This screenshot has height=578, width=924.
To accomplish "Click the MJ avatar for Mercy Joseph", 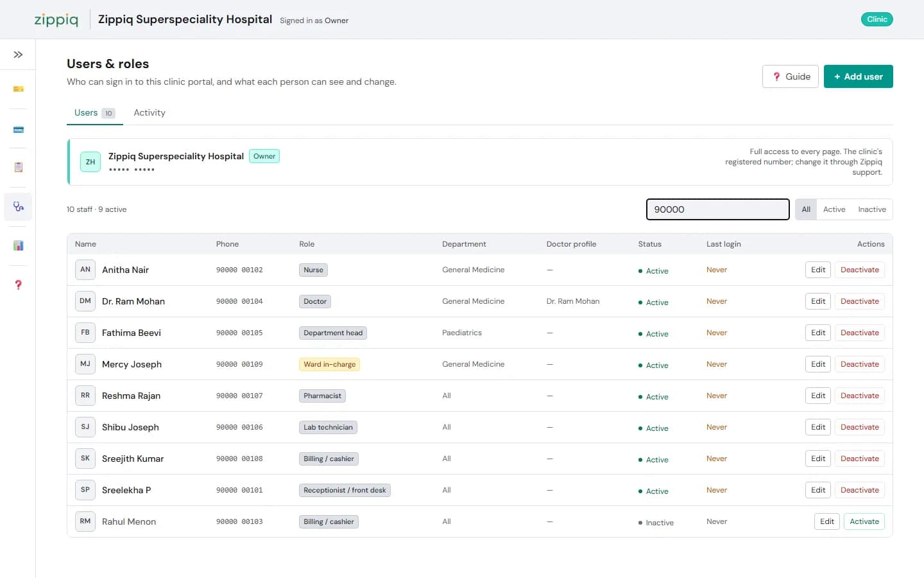I will click(85, 364).
